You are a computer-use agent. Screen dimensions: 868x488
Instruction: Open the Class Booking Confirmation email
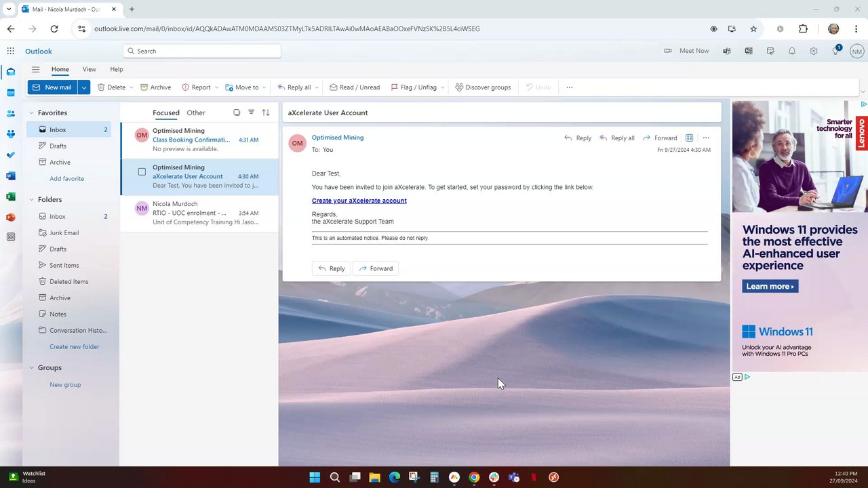199,140
